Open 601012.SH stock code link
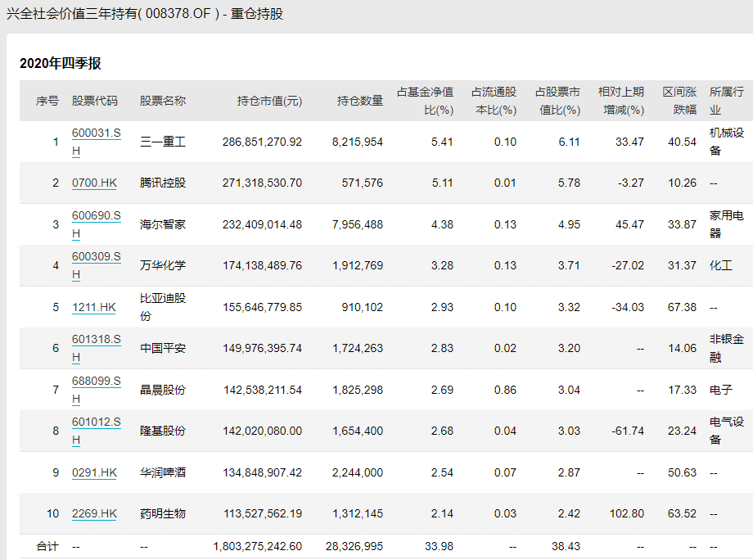This screenshot has height=560, width=753. coord(96,422)
